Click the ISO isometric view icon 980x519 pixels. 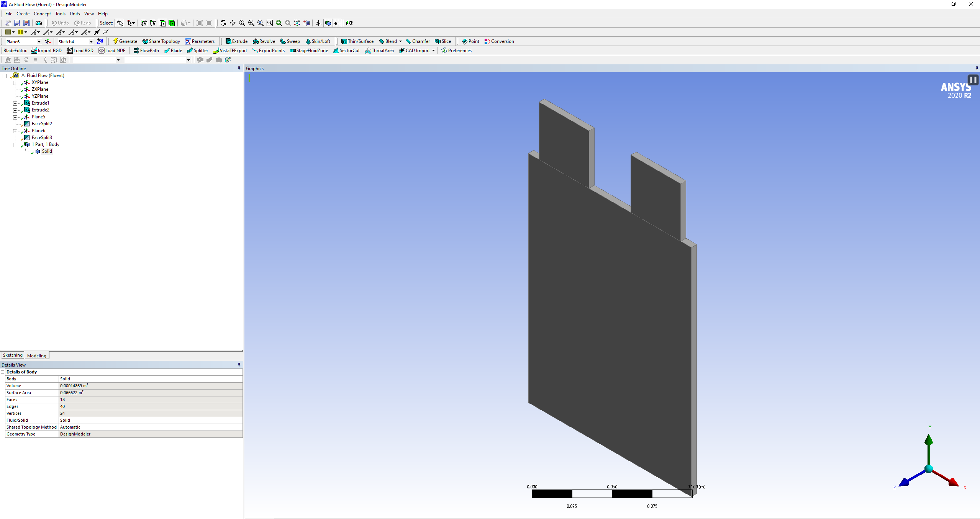[x=297, y=23]
